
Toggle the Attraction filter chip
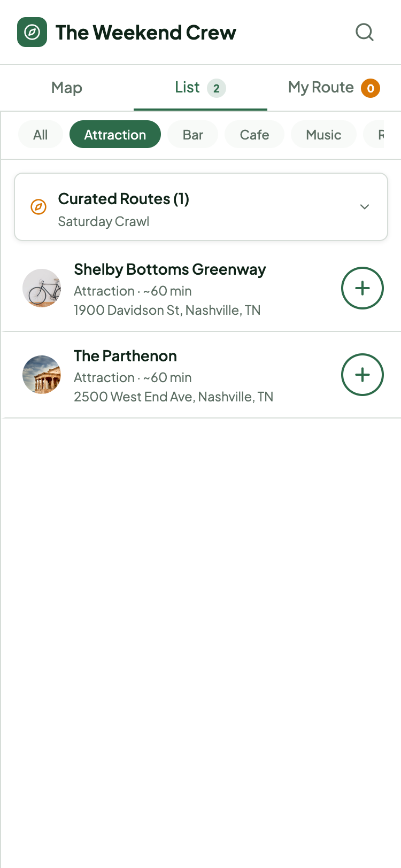115,135
